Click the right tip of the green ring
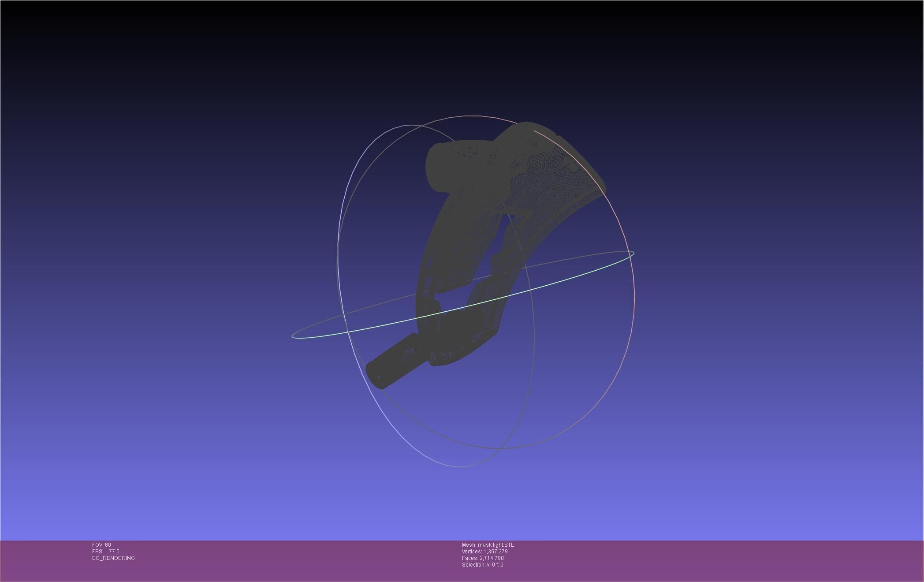Viewport: 924px width, 582px height. 633,253
